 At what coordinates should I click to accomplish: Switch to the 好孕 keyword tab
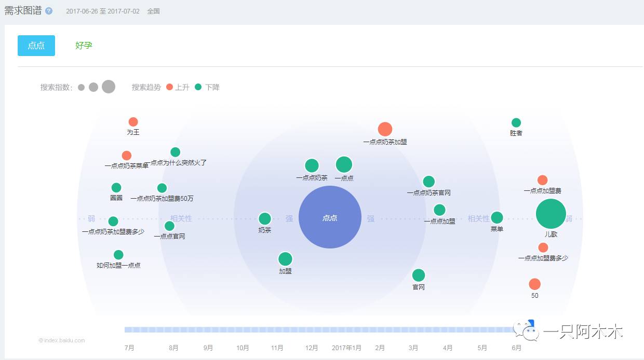tap(84, 46)
